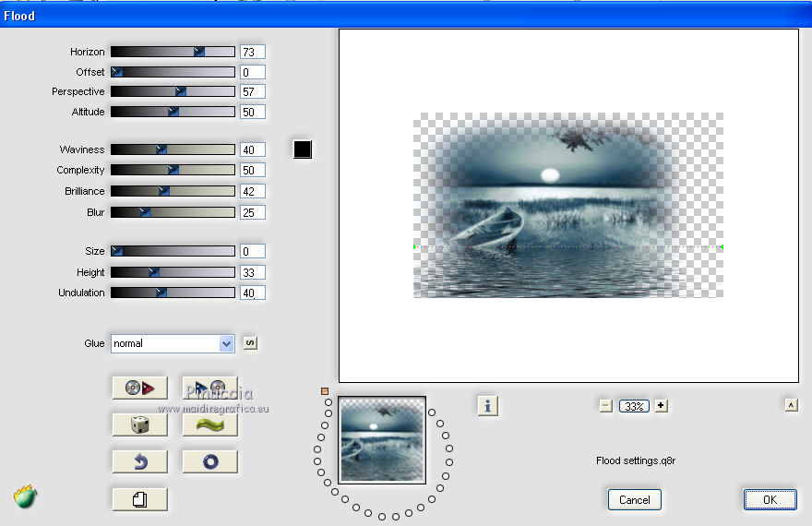The image size is (812, 526).
Task: Click the Waviness slider handle
Action: [161, 149]
